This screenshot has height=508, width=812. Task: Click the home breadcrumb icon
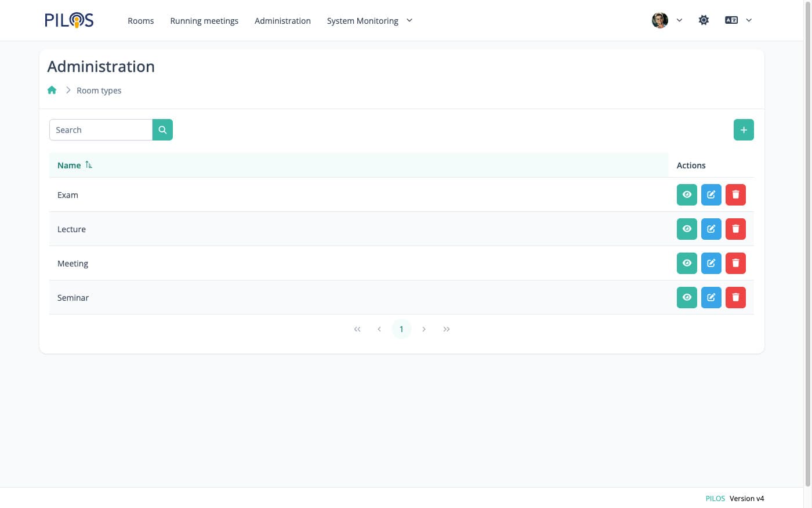[x=52, y=90]
